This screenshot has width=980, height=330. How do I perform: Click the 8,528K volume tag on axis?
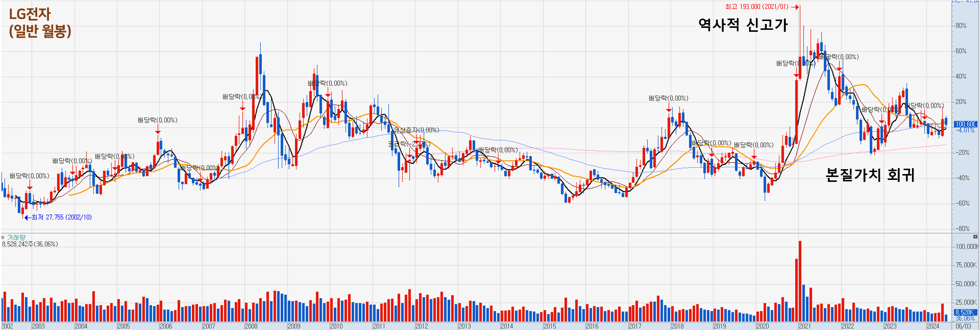[965, 312]
